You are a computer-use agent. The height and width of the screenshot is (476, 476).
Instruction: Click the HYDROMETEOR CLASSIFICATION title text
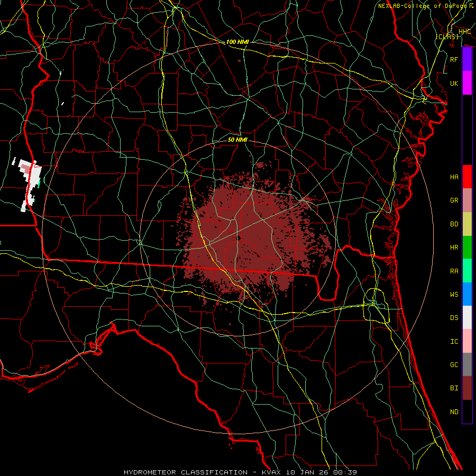pos(186,472)
